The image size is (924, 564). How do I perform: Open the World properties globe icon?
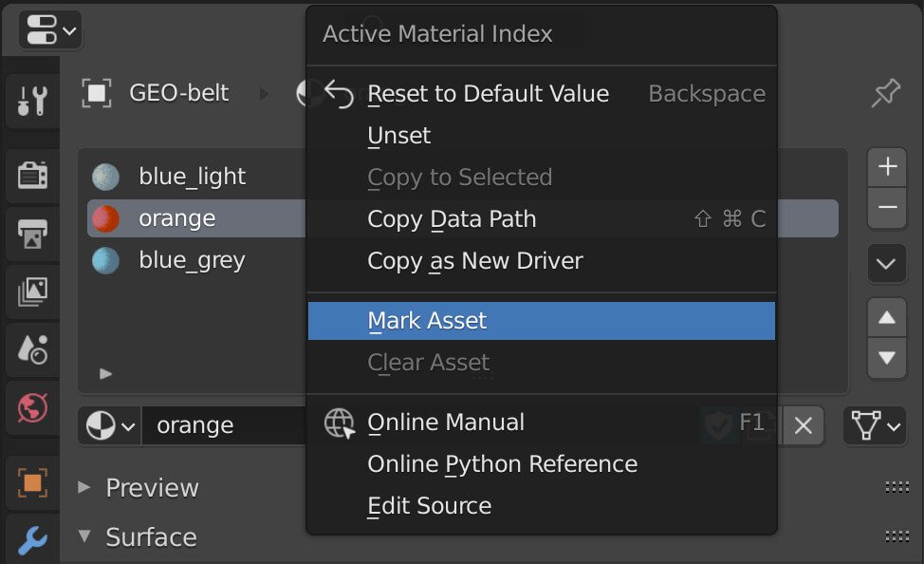pos(32,408)
